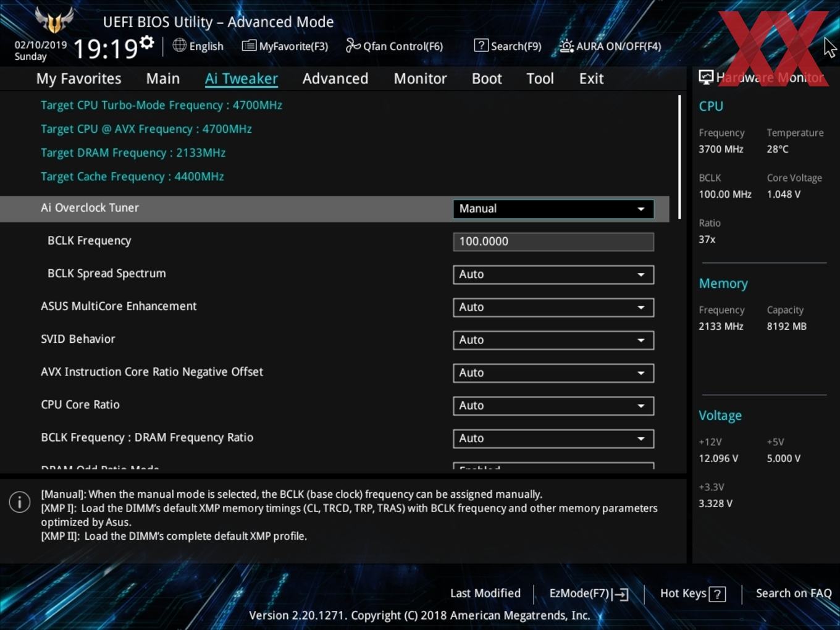This screenshot has height=630, width=840.
Task: Click the Hardware Monitor screen icon
Action: click(706, 77)
